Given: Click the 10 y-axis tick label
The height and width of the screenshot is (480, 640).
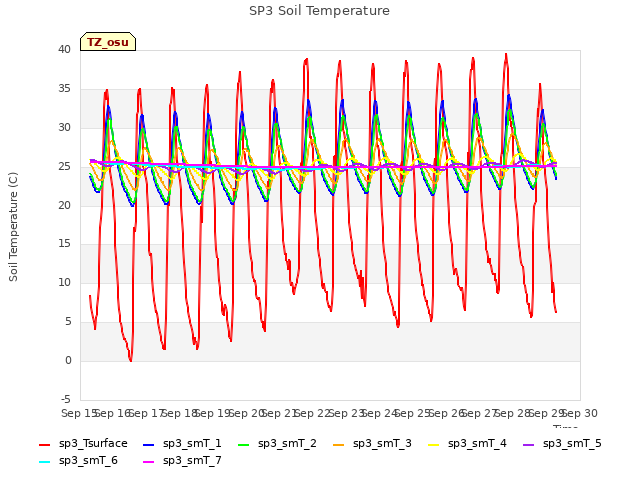Looking at the screenshot, I should click(64, 282).
